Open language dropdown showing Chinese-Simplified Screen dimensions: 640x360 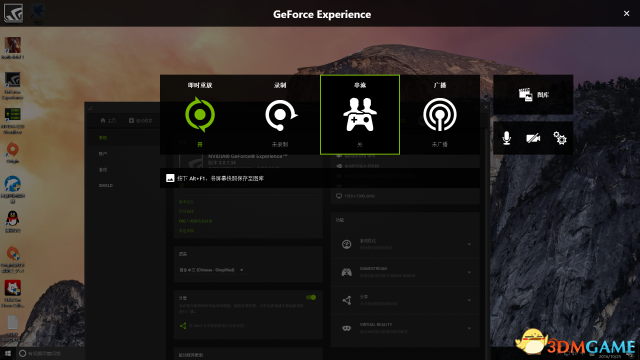[211, 270]
